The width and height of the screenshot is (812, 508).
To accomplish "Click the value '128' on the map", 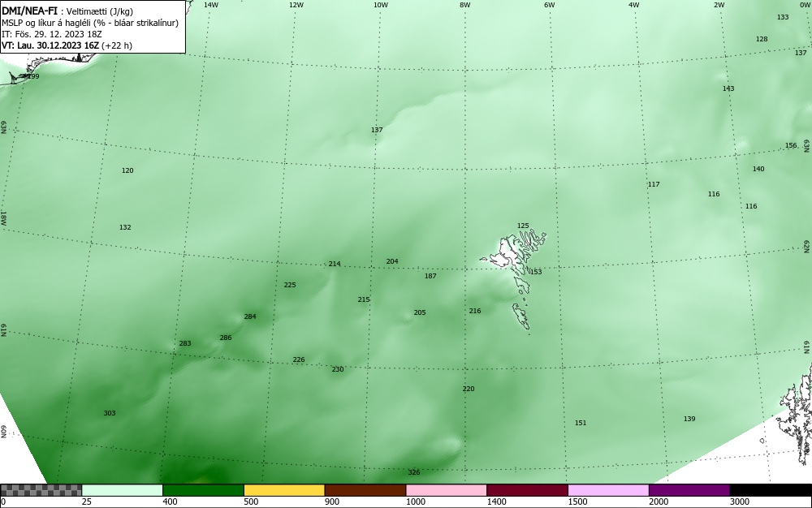I will coord(762,39).
